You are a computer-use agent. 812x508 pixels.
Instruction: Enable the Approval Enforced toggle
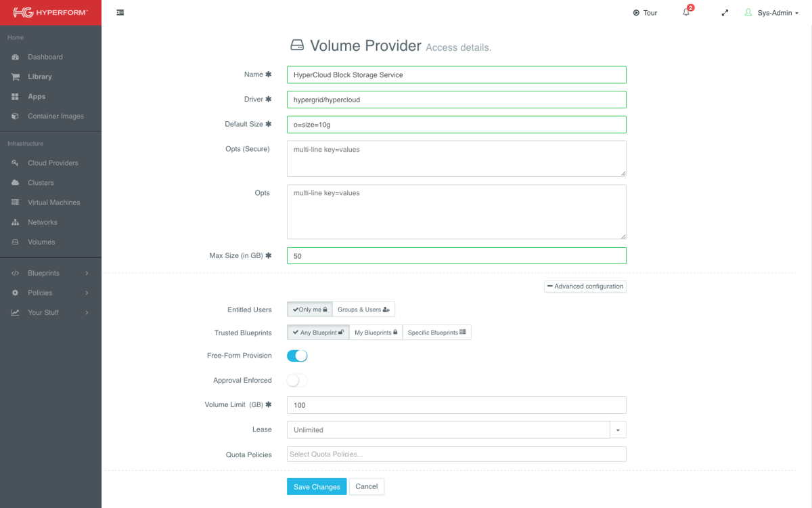pyautogui.click(x=297, y=381)
